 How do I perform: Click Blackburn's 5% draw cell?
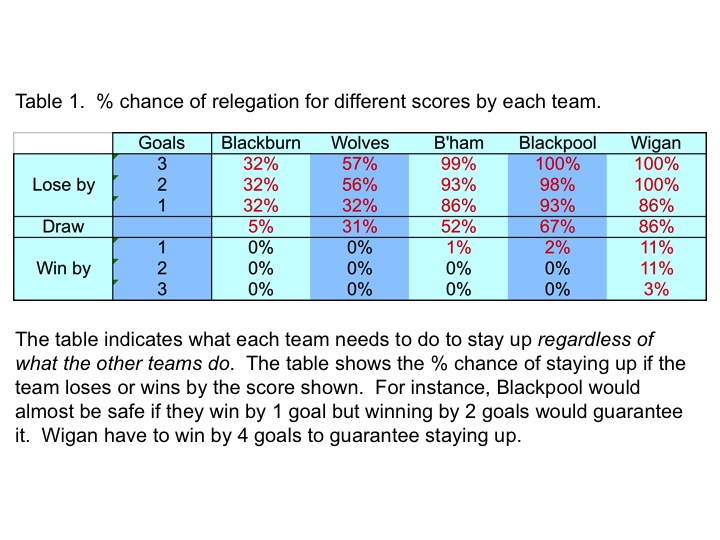pos(261,227)
